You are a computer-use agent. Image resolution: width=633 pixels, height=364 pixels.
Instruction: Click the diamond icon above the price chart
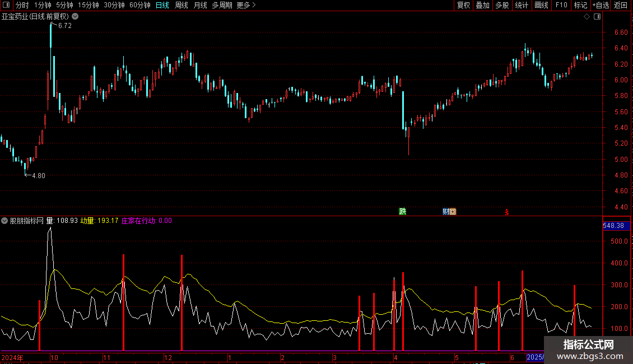coord(587,17)
